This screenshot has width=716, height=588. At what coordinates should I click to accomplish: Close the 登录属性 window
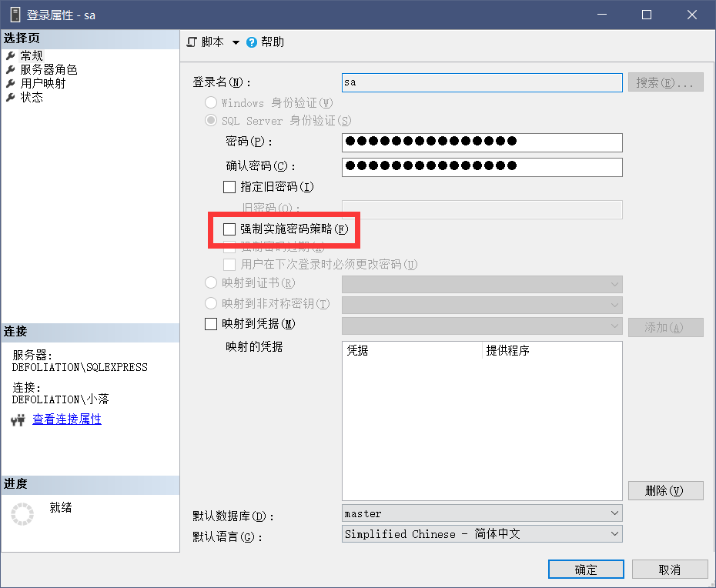tap(692, 15)
